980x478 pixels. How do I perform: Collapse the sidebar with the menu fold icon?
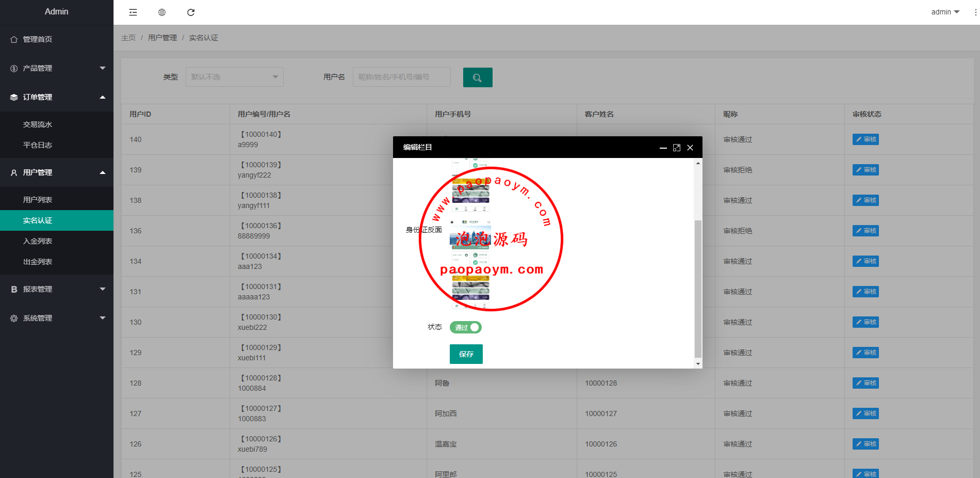[133, 12]
